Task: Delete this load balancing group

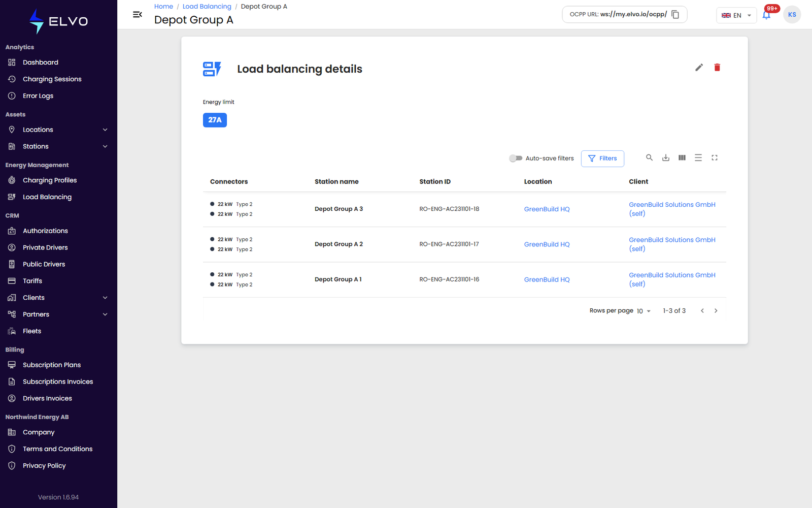Action: point(717,68)
